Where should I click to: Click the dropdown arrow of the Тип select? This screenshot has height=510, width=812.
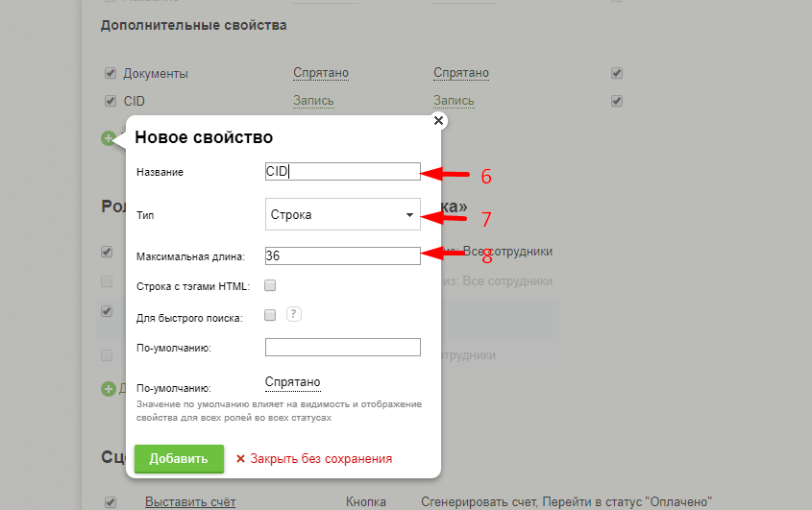tap(409, 215)
